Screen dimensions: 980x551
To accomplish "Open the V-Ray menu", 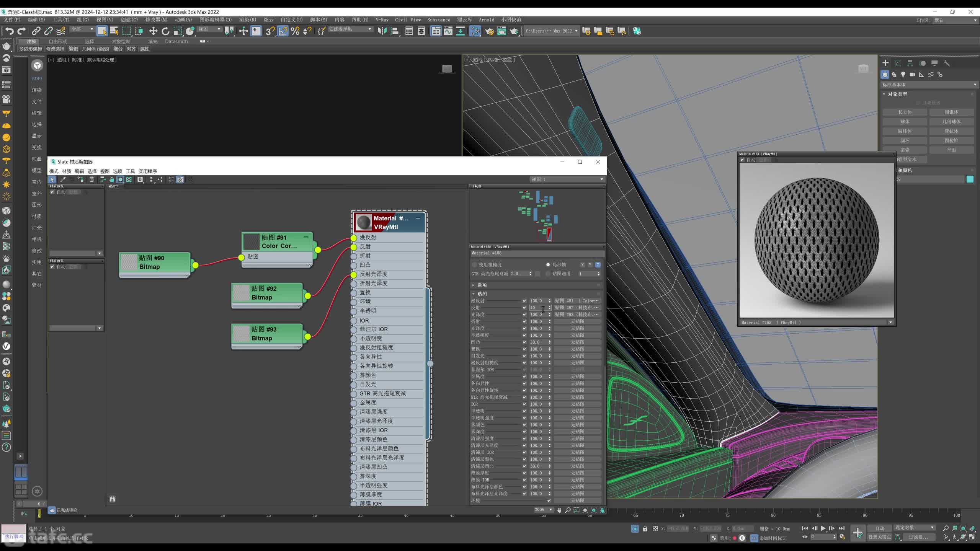I will (382, 20).
